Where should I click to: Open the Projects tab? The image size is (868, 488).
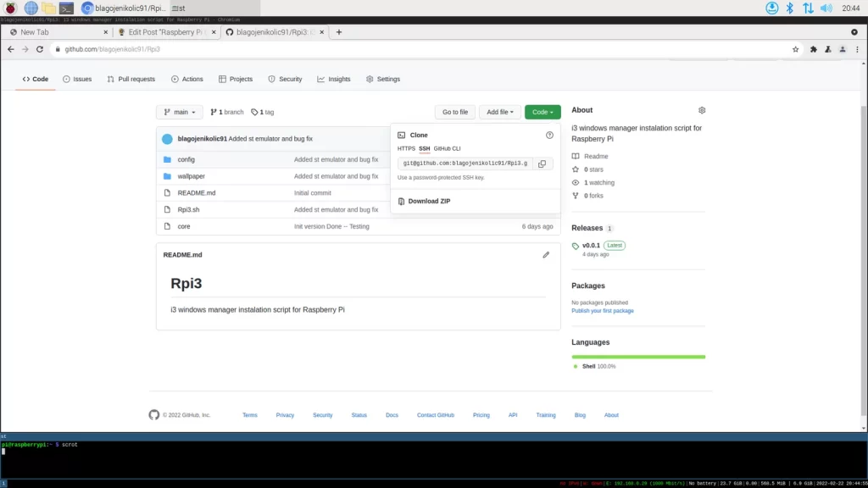[x=236, y=79]
